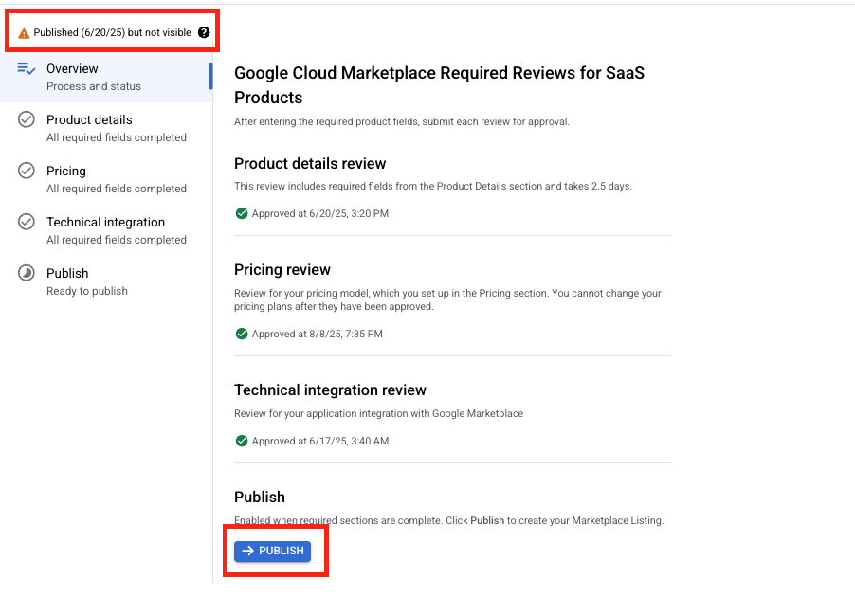The width and height of the screenshot is (855, 616).
Task: Click green approved check under Technical integration review
Action: click(x=242, y=441)
